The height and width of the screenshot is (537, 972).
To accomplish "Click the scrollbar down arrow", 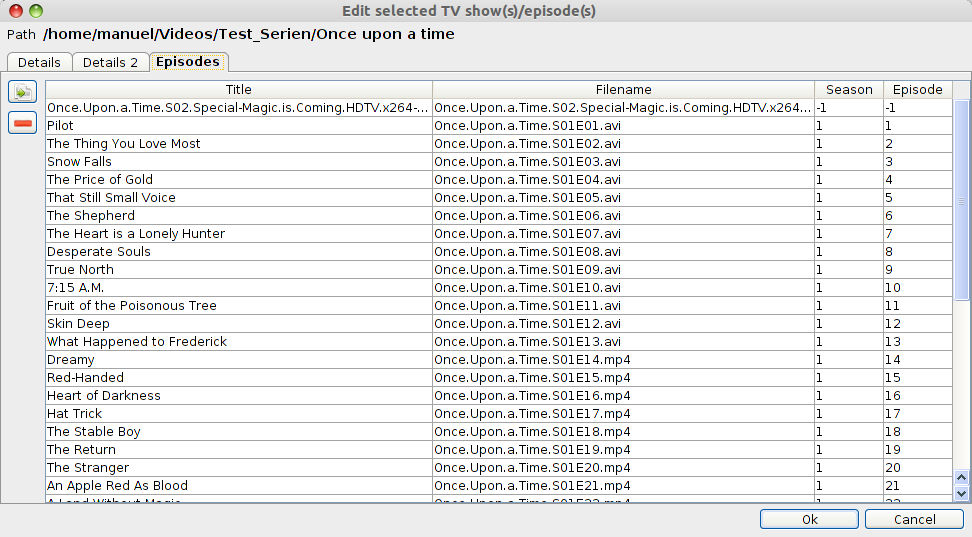I will 961,493.
